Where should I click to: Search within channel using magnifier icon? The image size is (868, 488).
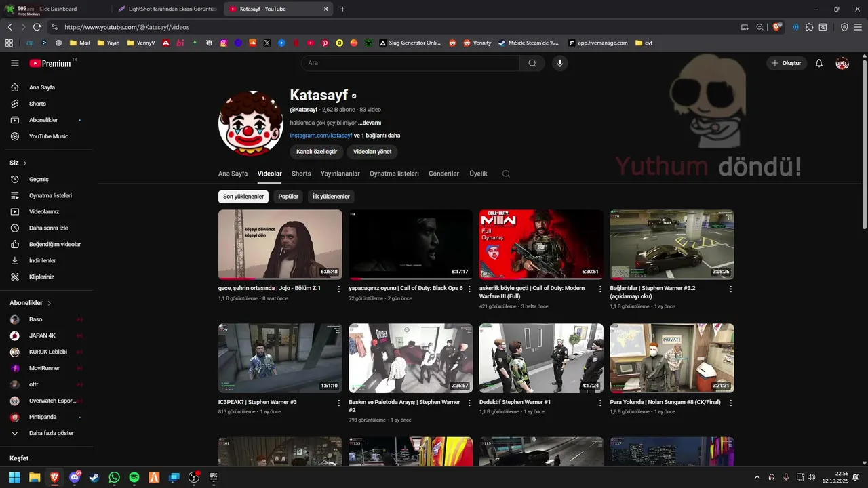coord(506,174)
